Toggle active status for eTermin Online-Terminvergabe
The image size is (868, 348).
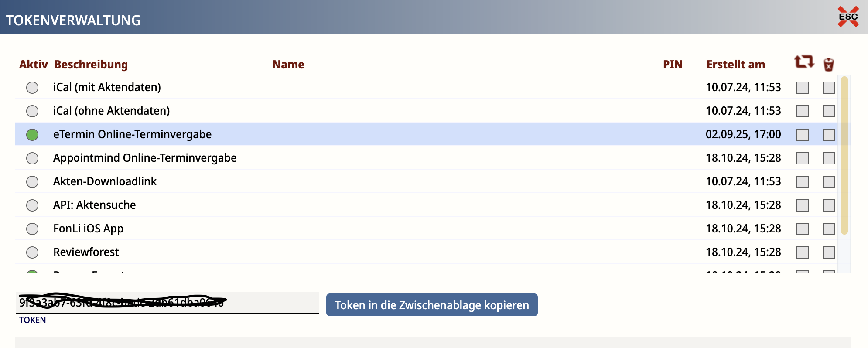(32, 135)
